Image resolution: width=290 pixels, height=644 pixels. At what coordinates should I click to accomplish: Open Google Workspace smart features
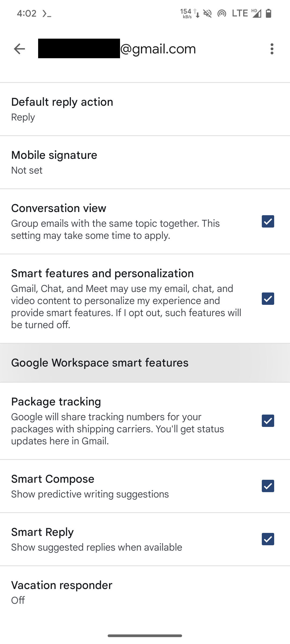tap(100, 363)
